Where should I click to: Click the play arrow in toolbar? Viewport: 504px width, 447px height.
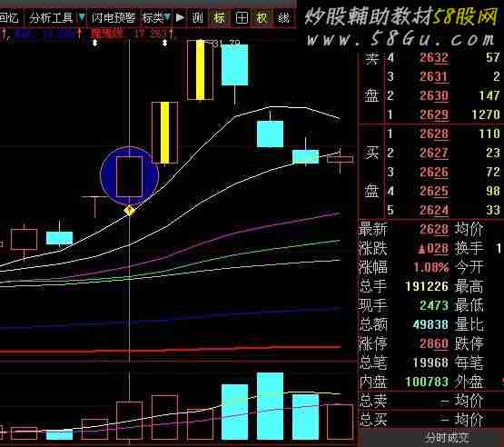point(180,17)
